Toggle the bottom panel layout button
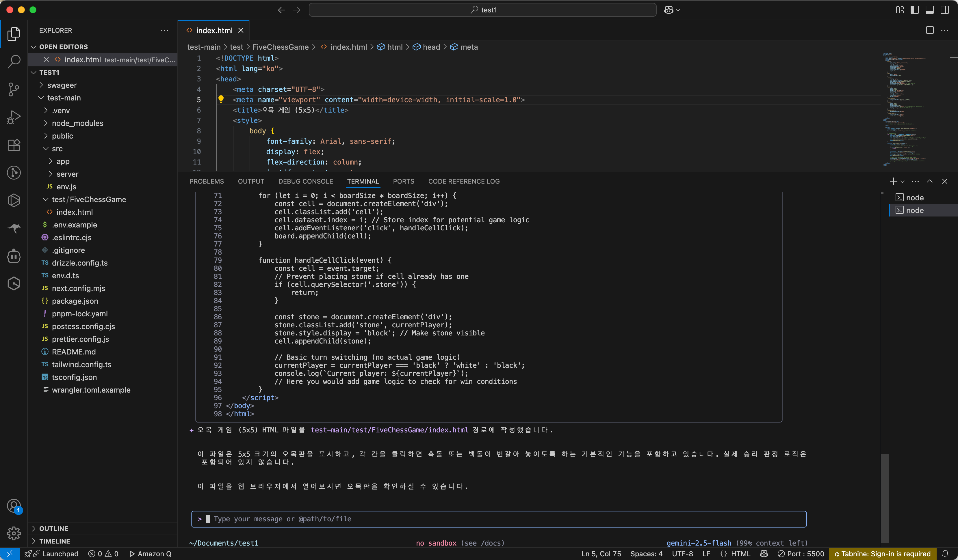The image size is (958, 560). [929, 10]
